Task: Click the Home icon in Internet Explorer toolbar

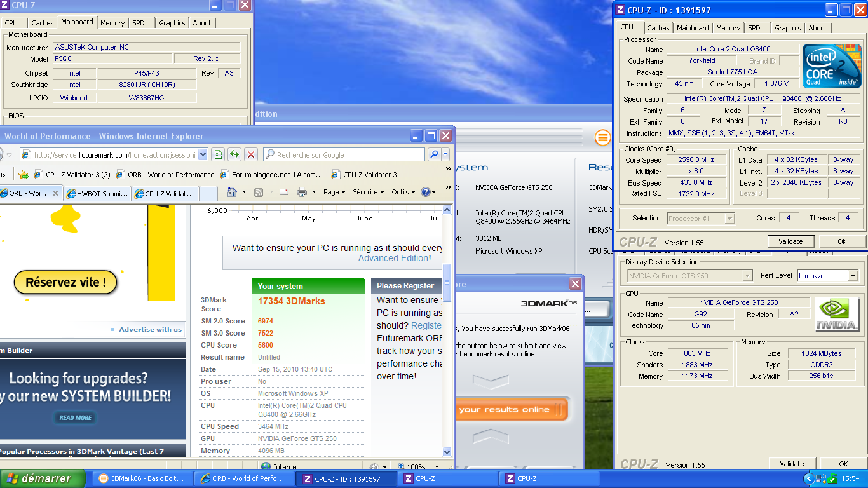Action: 232,192
